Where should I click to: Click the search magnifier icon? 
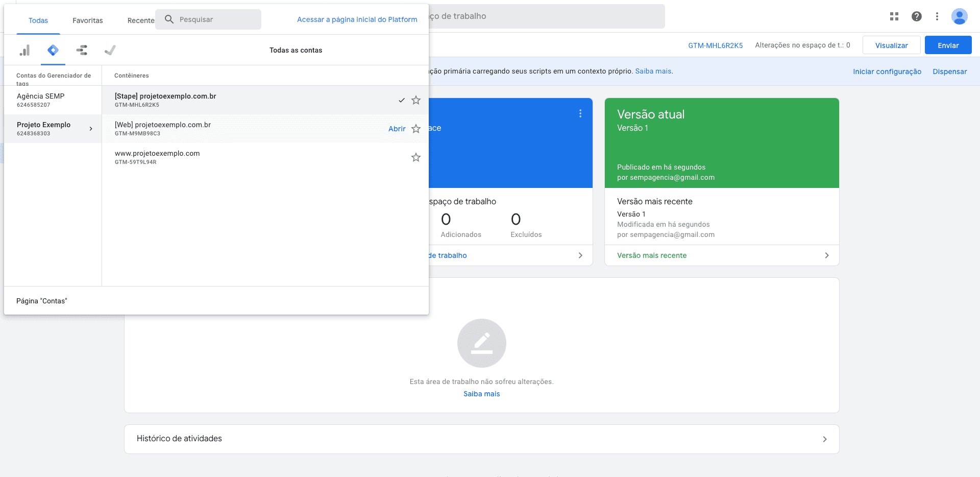[169, 19]
